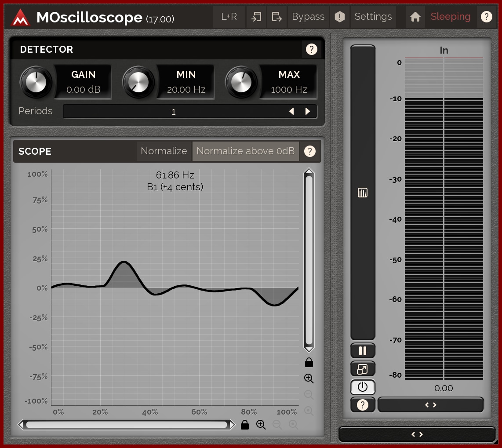Toggle the meter power button
Viewport: 502px width, 448px height.
363,387
